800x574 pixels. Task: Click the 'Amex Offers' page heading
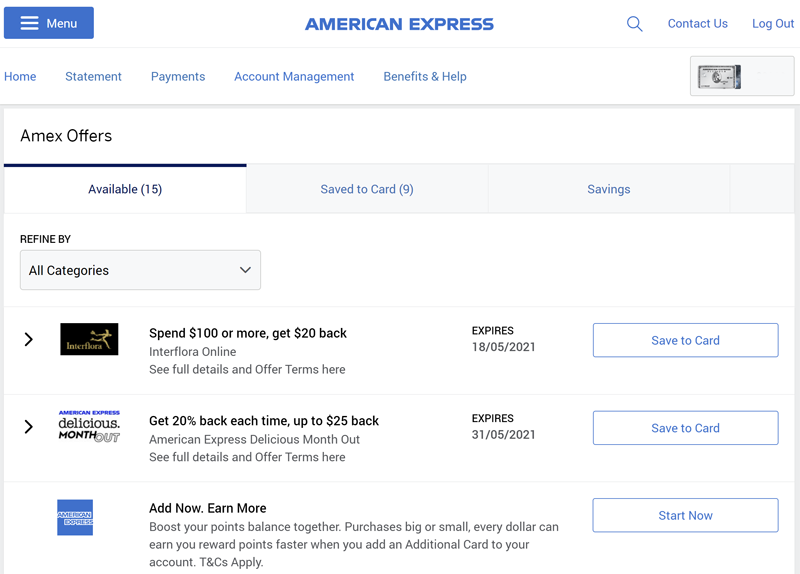[66, 136]
